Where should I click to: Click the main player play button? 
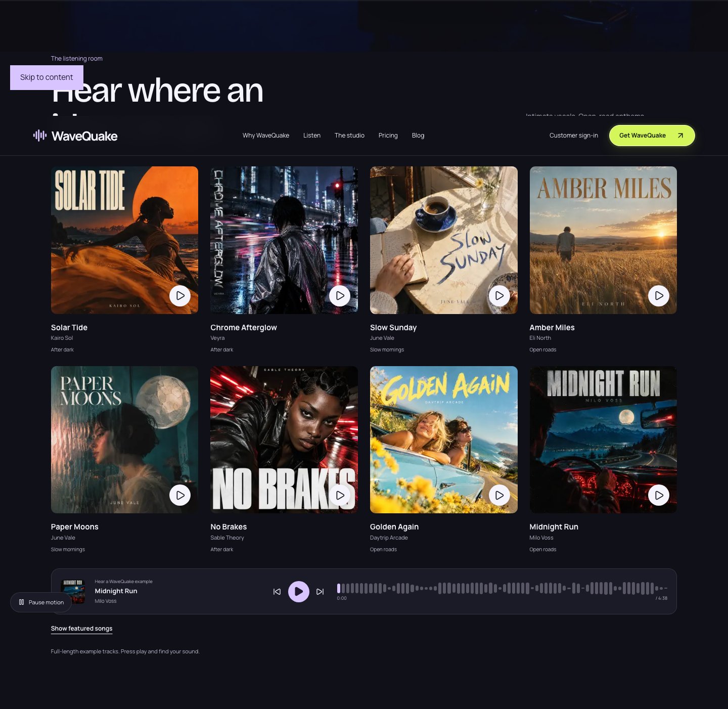tap(299, 592)
